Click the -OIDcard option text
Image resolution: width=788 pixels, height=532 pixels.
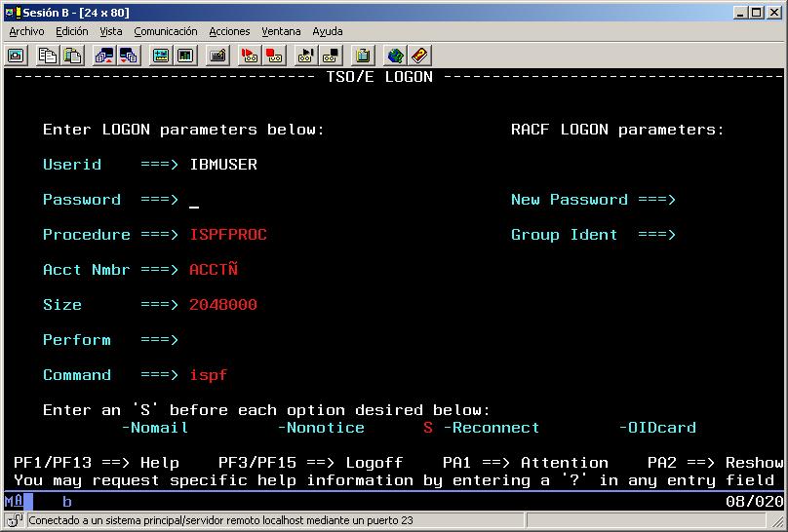(x=657, y=428)
